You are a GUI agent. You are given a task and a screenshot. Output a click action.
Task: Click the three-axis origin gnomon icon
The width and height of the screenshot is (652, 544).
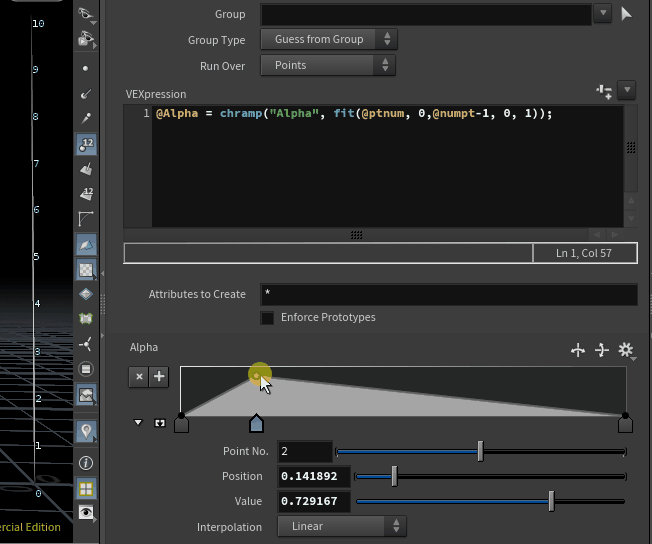[x=86, y=344]
